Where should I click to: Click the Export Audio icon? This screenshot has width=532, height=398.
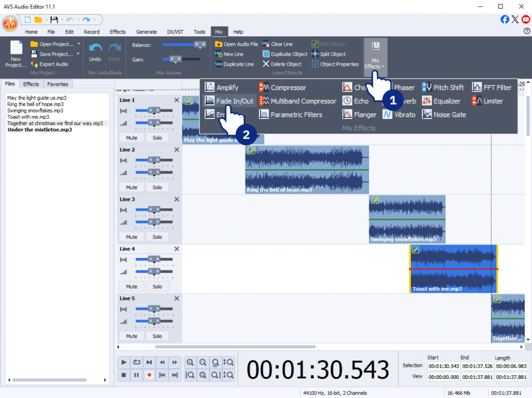click(34, 64)
